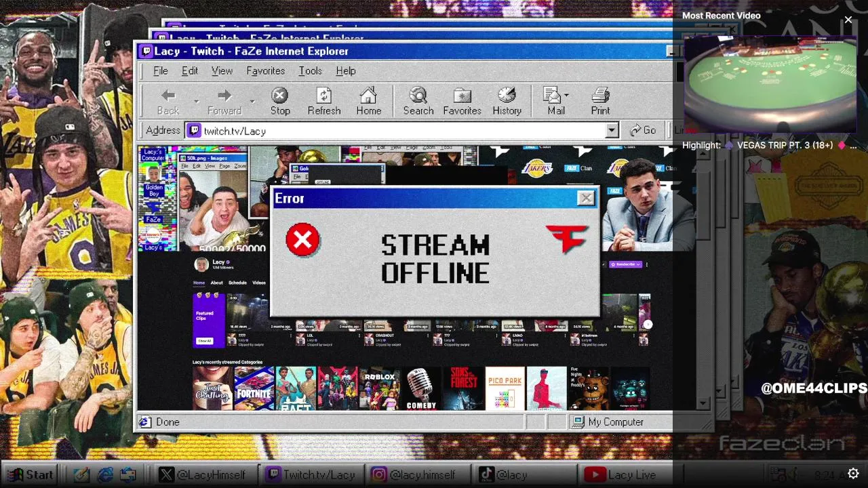Open the Just Chatting category tile
Screen dimensions: 868x488
pos(212,388)
